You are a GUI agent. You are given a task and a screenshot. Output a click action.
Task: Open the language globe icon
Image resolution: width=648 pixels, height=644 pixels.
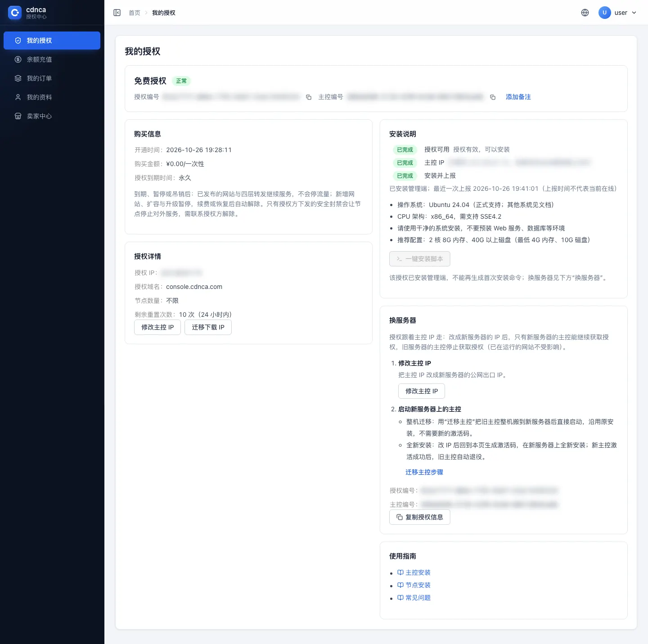click(x=585, y=13)
